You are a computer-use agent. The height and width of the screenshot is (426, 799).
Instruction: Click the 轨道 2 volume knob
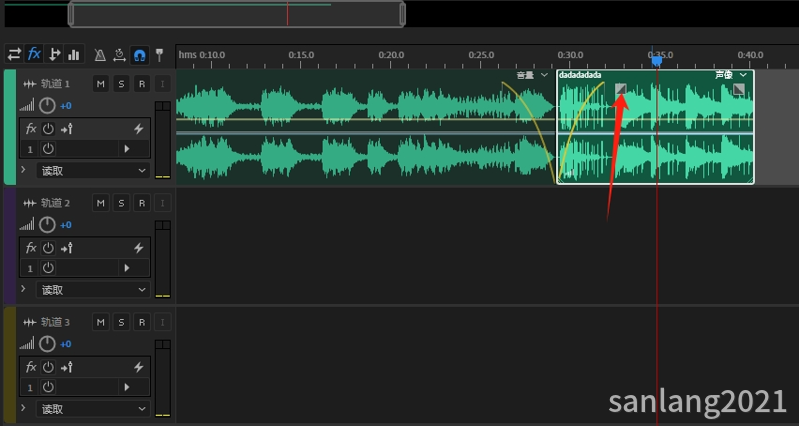tap(47, 225)
